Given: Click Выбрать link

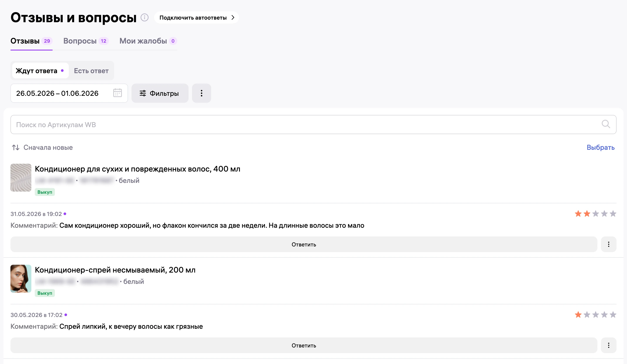Looking at the screenshot, I should click(x=601, y=148).
